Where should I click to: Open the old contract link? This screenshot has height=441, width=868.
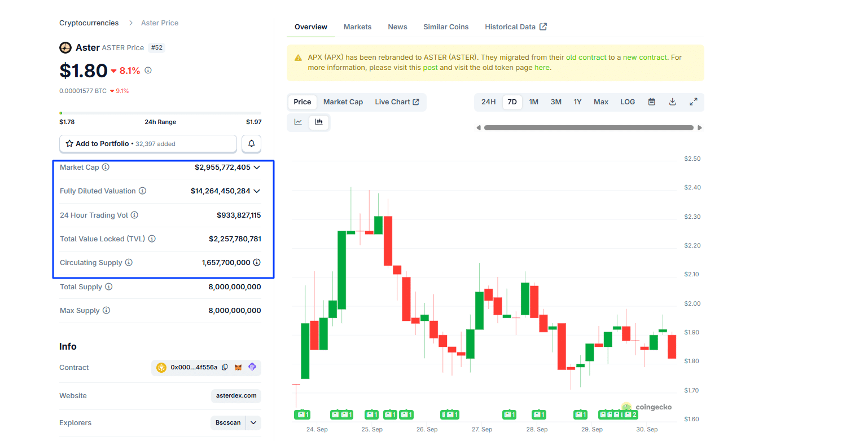click(586, 58)
